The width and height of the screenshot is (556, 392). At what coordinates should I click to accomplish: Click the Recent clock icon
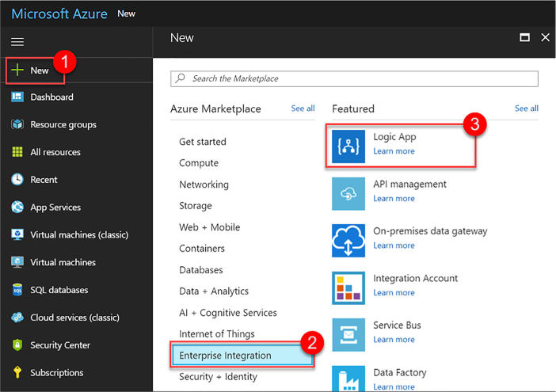click(17, 179)
